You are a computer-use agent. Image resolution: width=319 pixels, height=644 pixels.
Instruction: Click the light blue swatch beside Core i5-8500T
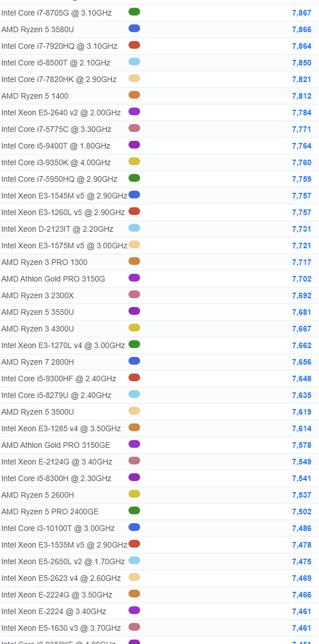[134, 62]
